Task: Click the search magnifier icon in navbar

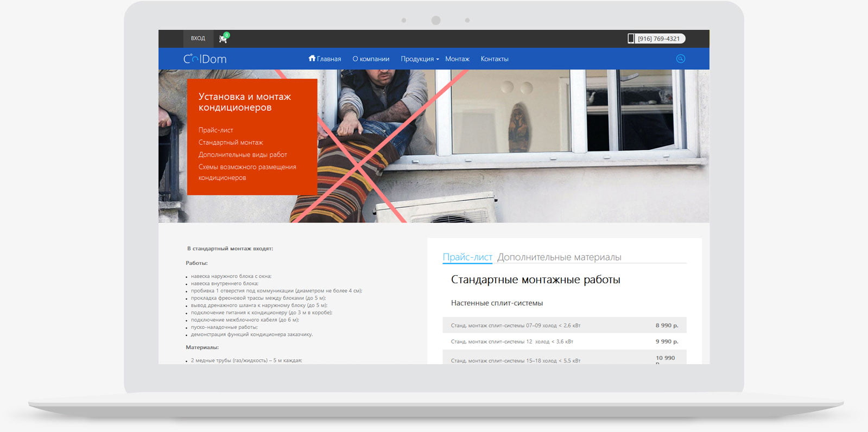Action: tap(680, 59)
